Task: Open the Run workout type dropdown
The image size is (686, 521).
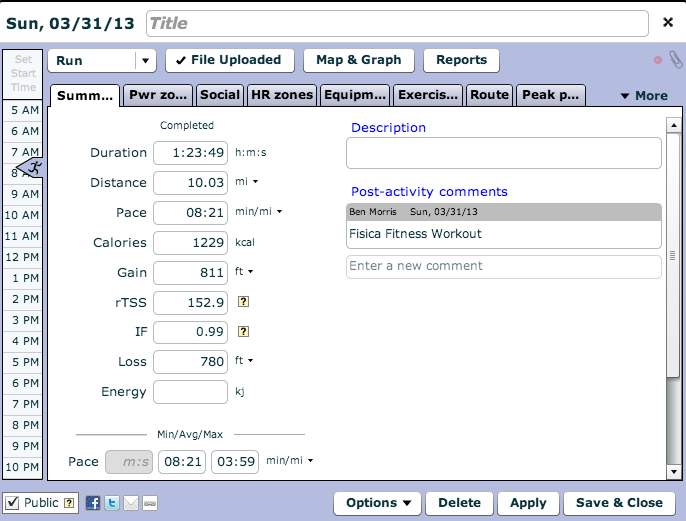Action: click(x=145, y=61)
